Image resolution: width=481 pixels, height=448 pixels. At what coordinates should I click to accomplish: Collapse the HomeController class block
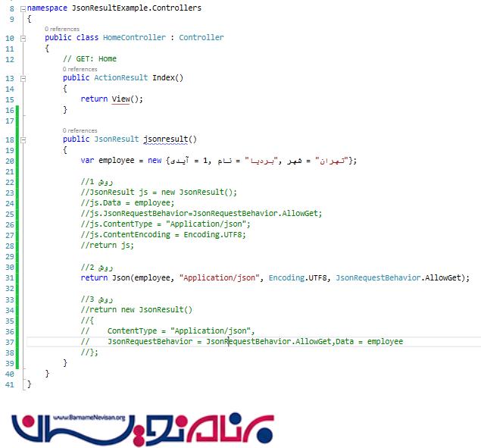pos(23,39)
